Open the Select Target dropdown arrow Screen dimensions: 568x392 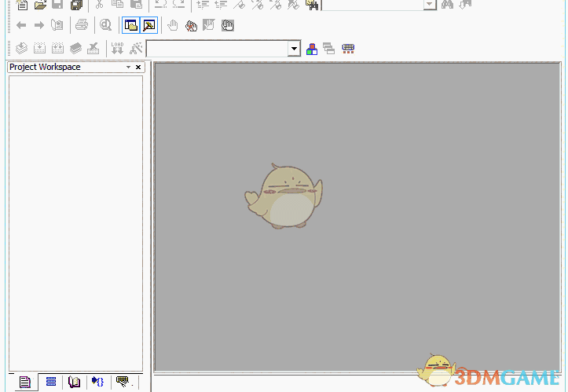295,49
